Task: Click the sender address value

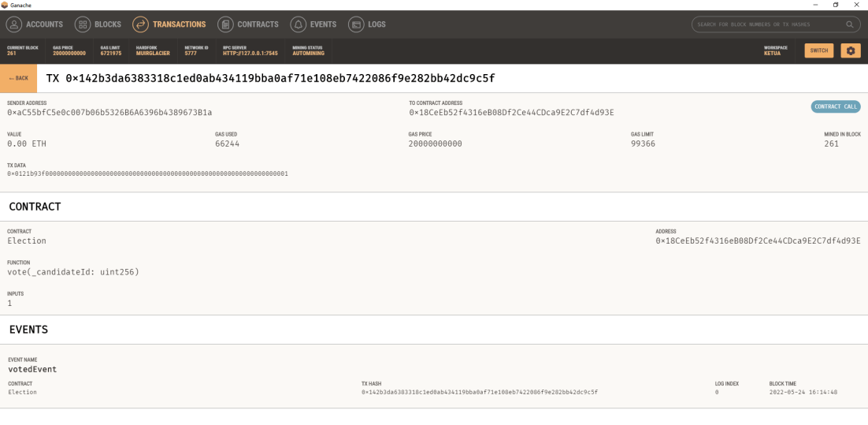Action: tap(109, 113)
